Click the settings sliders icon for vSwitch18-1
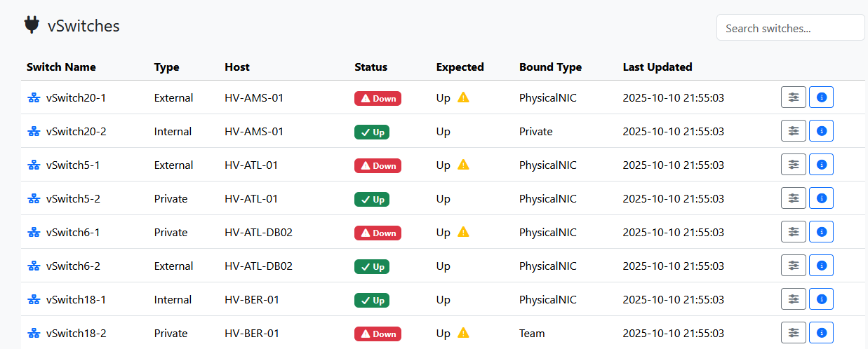 (x=793, y=299)
